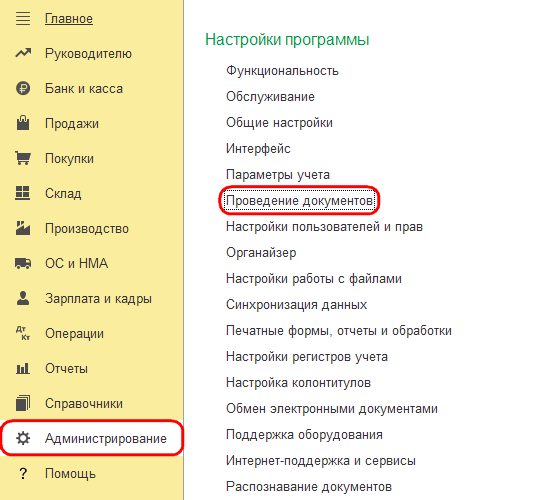
Task: Switch to the Склад section
Action: tap(63, 194)
